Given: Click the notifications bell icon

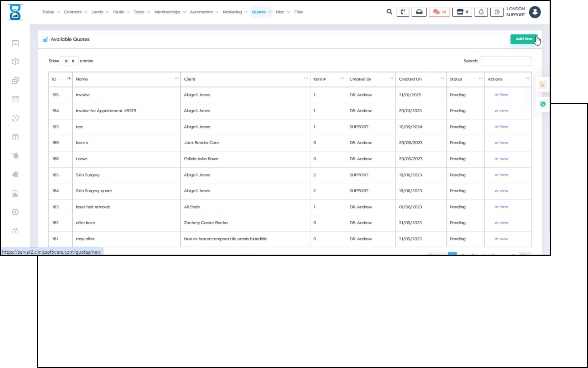Looking at the screenshot, I should tap(481, 12).
